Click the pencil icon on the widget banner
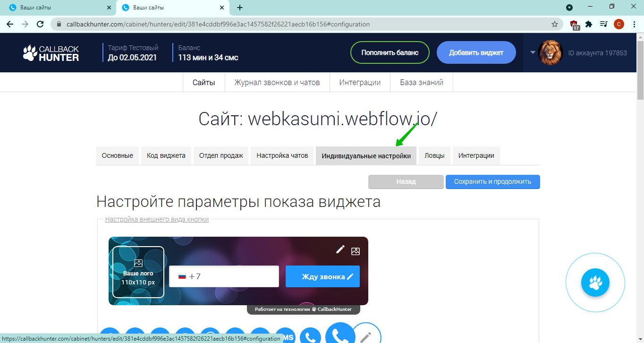This screenshot has width=644, height=343. pos(340,249)
